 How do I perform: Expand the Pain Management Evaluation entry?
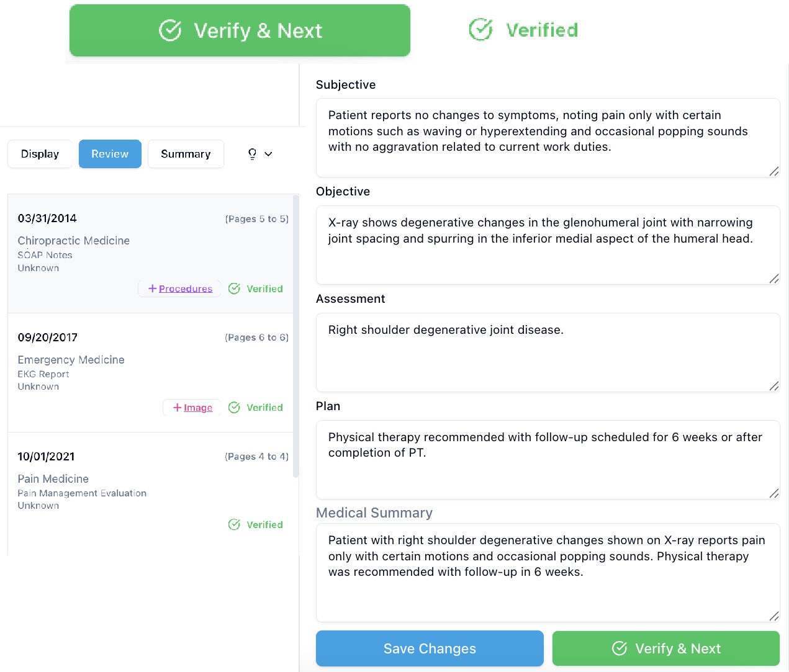(x=82, y=493)
